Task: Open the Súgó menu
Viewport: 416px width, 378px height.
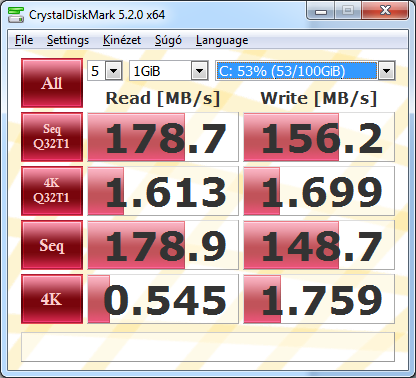Action: (168, 40)
